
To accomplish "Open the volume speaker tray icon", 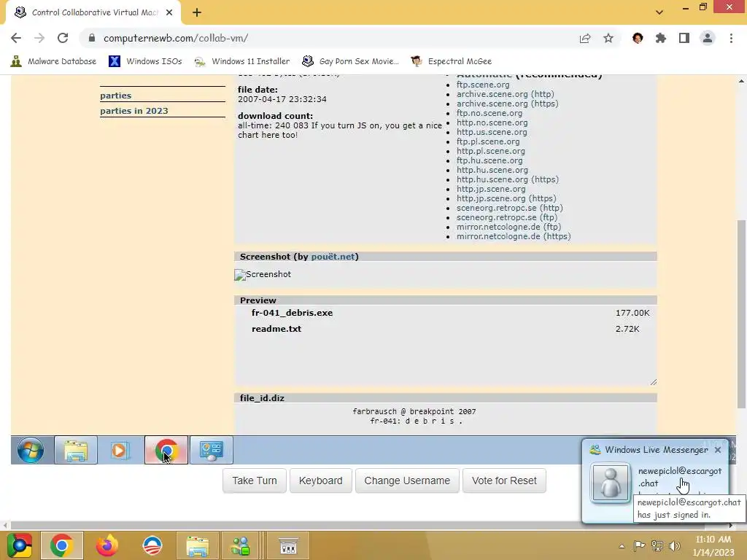I will (674, 546).
